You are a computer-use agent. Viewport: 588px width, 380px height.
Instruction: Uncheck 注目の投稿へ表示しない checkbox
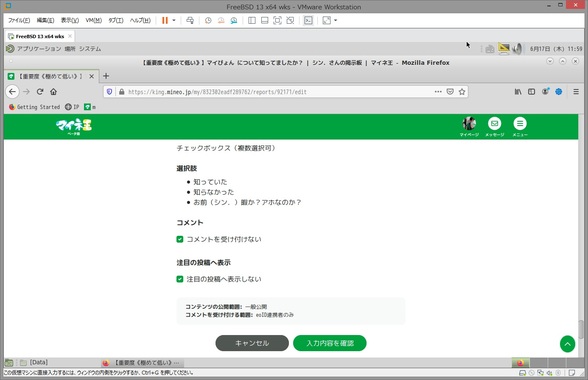tap(180, 279)
